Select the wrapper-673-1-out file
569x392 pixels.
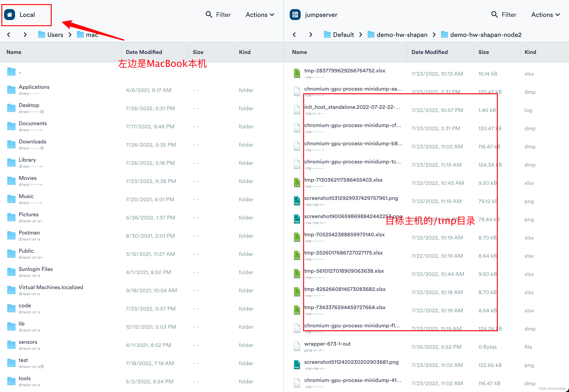(x=327, y=344)
